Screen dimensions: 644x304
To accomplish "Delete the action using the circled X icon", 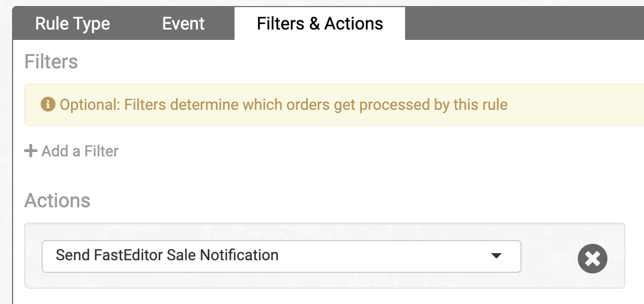I will 593,258.
